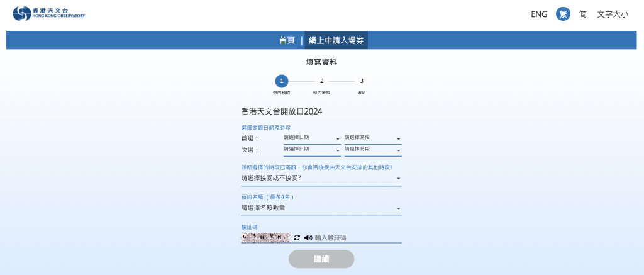
Task: Click step 1 您的預約 circle
Action: coord(282,81)
